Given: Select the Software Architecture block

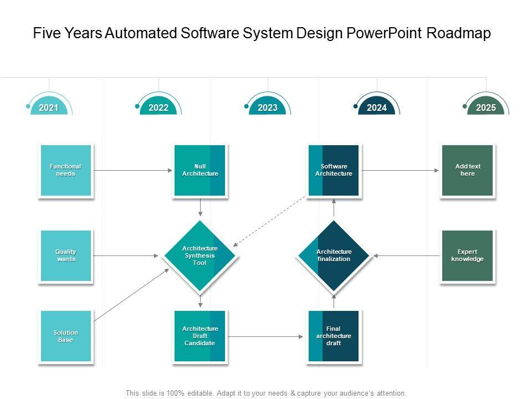Looking at the screenshot, I should pos(334,170).
